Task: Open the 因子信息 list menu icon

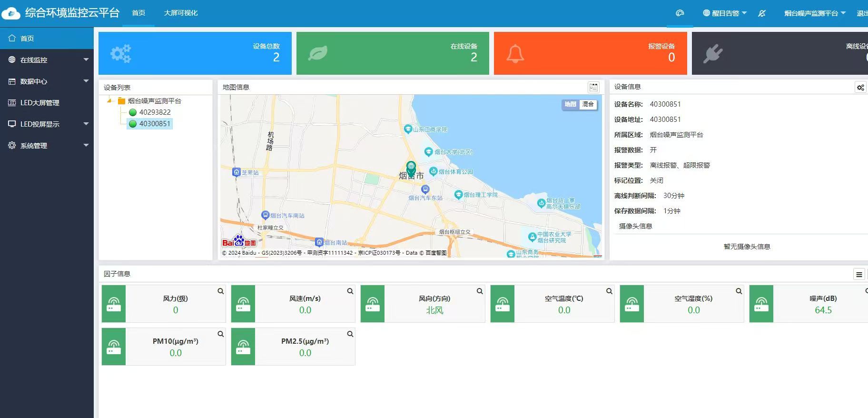Action: [x=859, y=274]
